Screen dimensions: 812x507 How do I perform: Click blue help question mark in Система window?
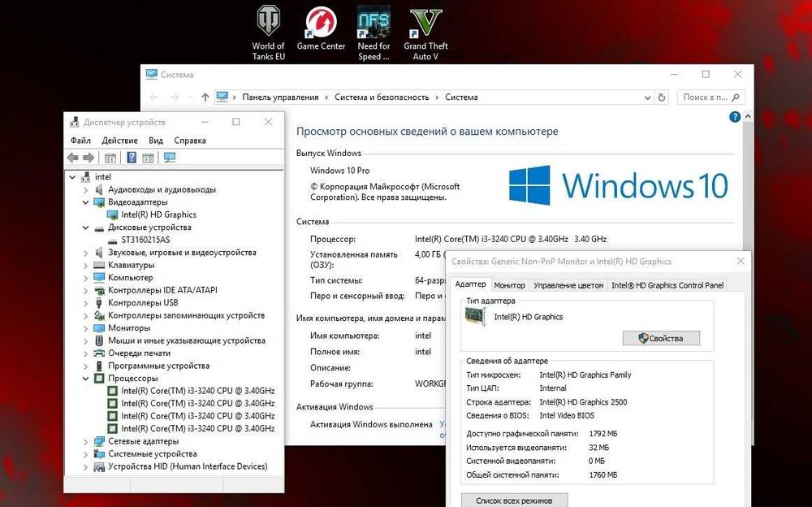click(734, 117)
